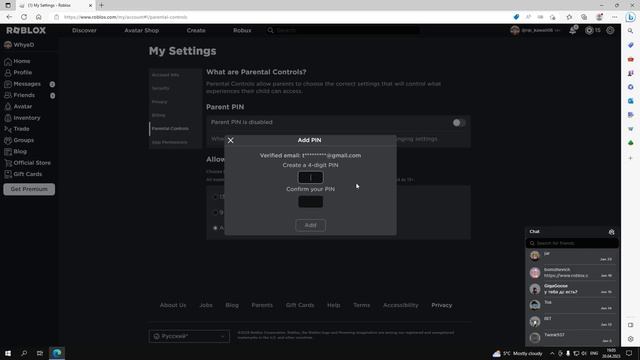This screenshot has width=640, height=360.
Task: Open Avatar in sidebar
Action: click(x=18, y=107)
